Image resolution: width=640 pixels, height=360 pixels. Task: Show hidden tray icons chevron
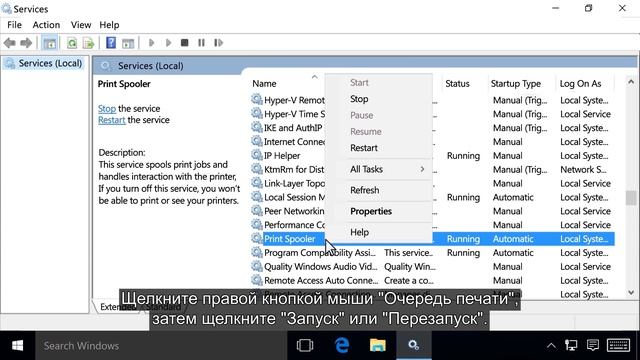tap(551, 346)
